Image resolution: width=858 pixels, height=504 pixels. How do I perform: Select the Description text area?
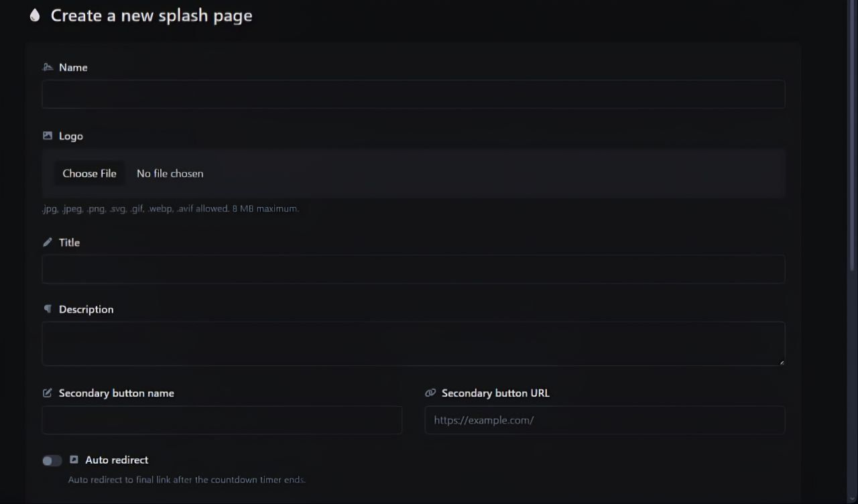pos(413,344)
